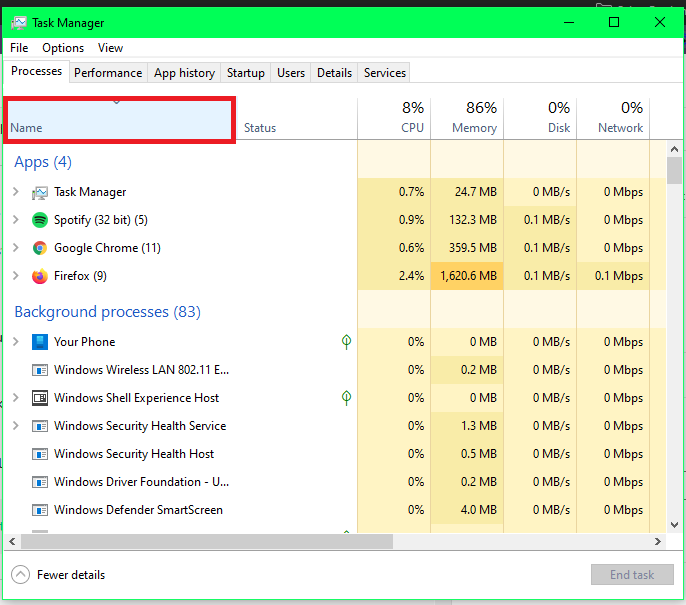Click the Task Manager title bar icon
Viewport: 686px width, 605px height.
tap(18, 23)
